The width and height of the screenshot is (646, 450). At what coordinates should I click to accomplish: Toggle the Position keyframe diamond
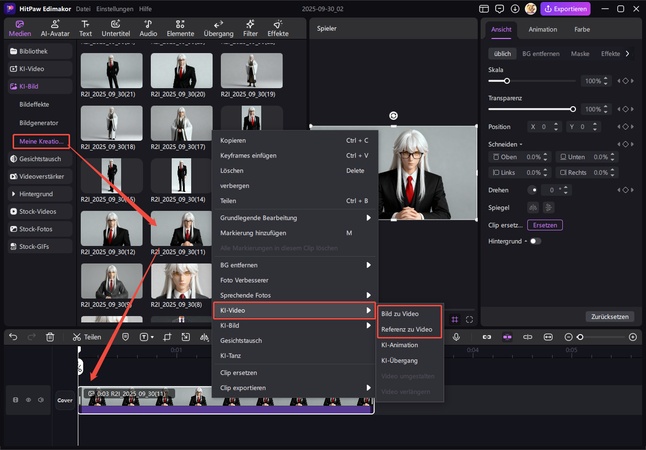pos(625,127)
